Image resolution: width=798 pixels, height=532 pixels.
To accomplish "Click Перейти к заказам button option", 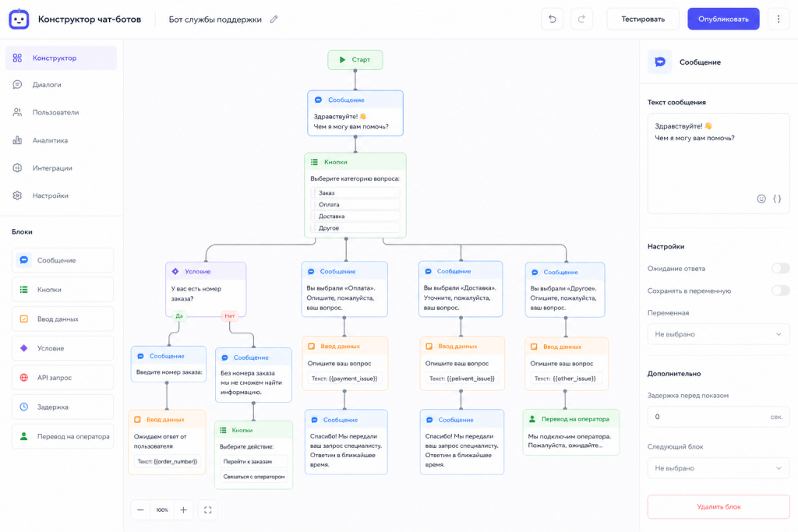I will 253,462.
